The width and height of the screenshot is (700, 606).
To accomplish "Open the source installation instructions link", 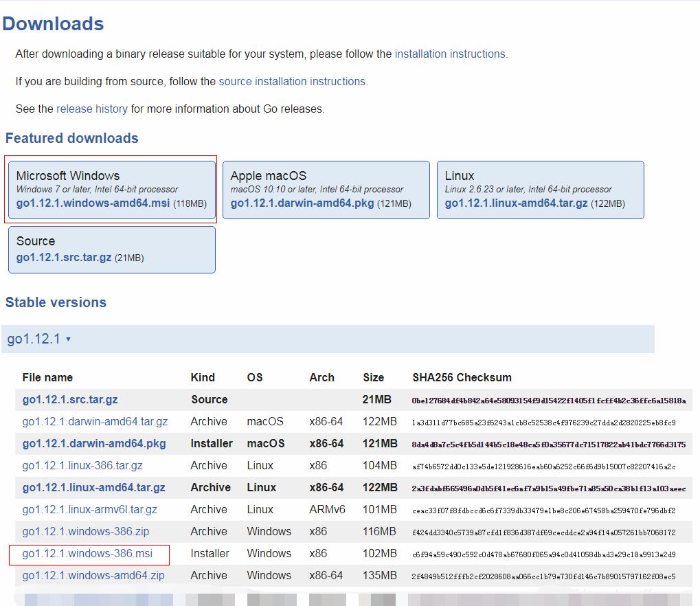I will coord(293,82).
